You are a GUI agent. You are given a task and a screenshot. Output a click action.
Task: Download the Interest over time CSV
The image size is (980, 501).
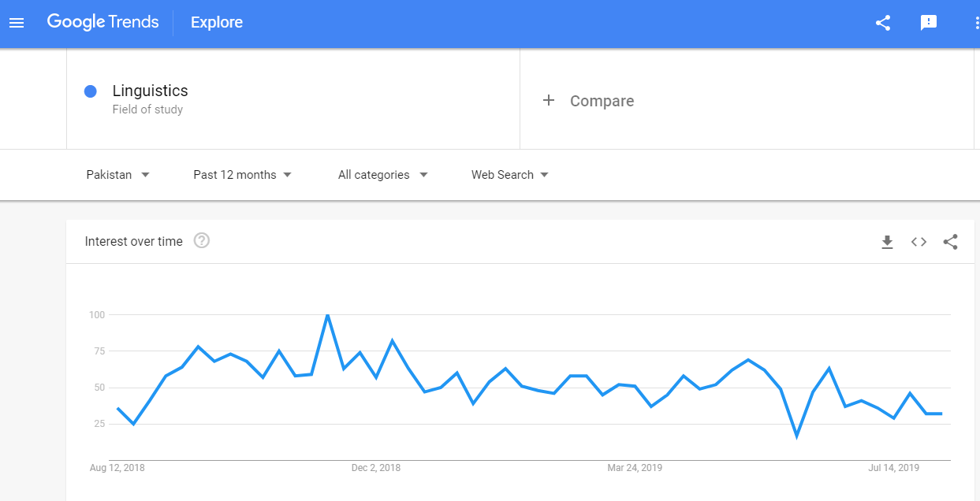tap(887, 242)
